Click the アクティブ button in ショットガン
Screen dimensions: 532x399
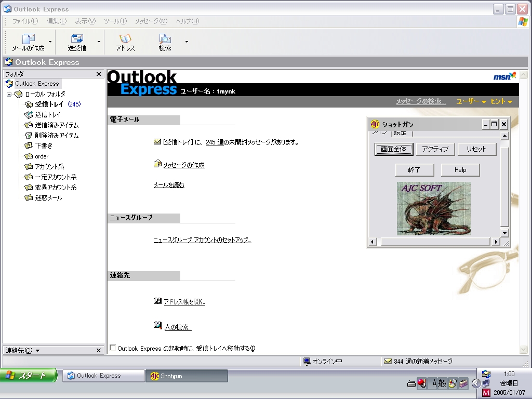(x=435, y=149)
